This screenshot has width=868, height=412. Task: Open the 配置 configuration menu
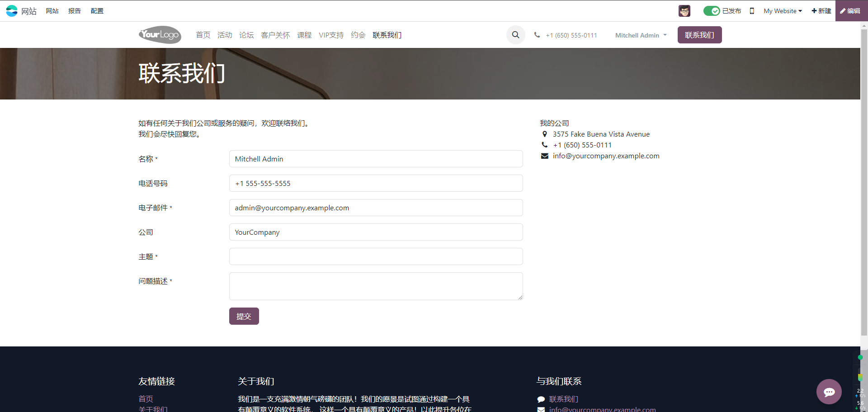point(97,11)
